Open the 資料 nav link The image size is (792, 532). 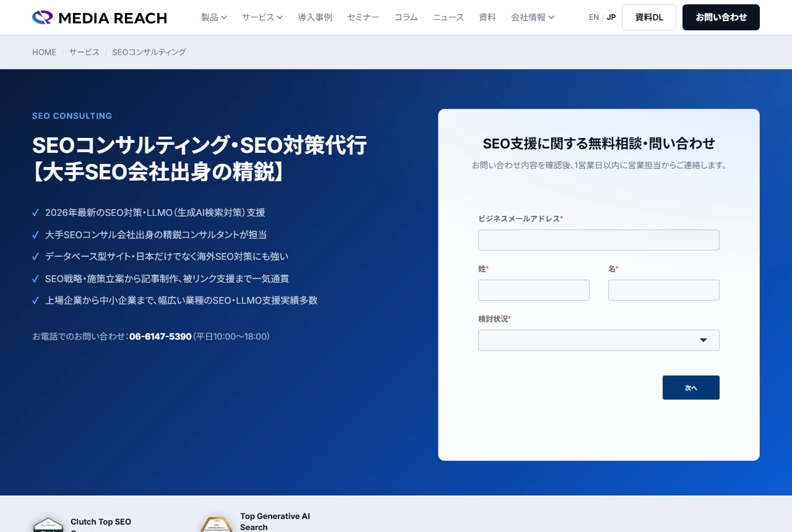click(x=488, y=17)
